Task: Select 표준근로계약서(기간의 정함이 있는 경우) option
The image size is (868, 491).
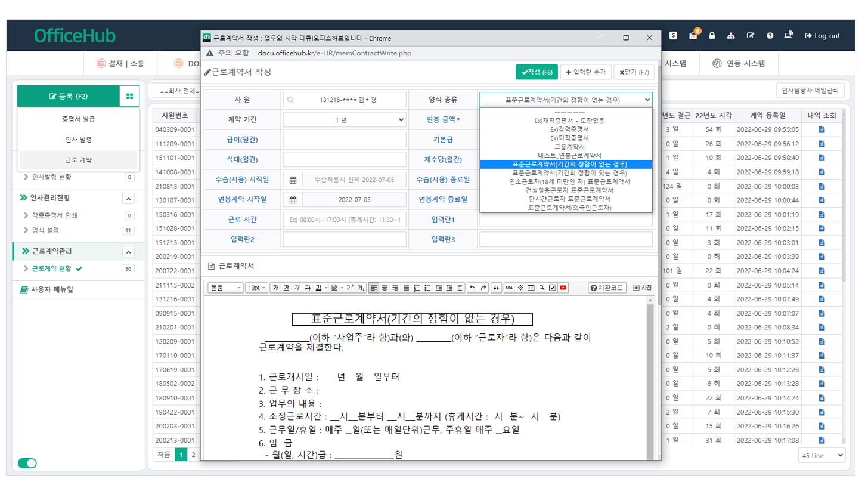Action: [x=566, y=172]
